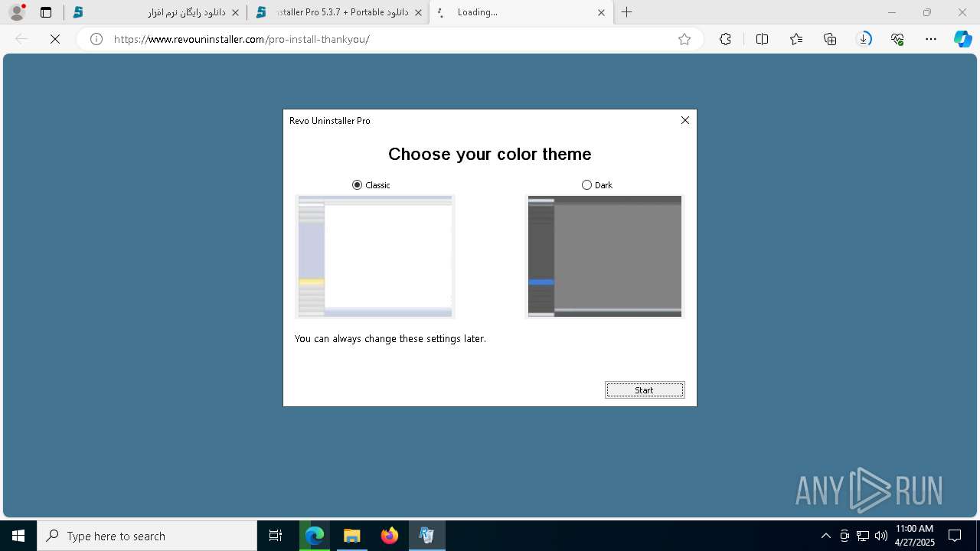The width and height of the screenshot is (980, 551).
Task: Open the Downloads icon
Action: point(864,39)
